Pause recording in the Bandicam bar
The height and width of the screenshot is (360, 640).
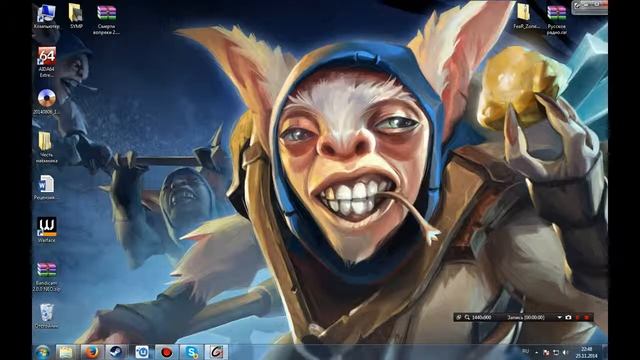coord(578,317)
